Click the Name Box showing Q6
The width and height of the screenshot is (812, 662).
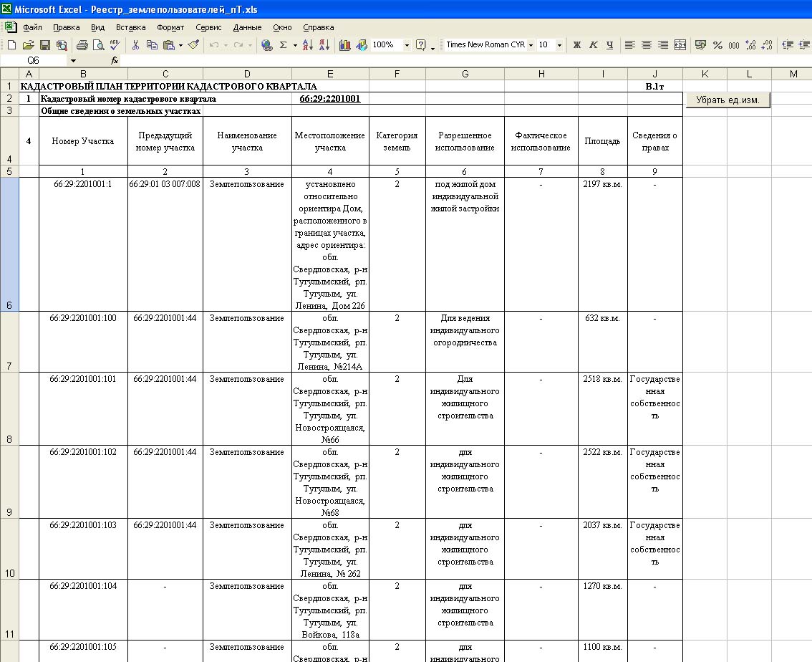coord(33,61)
